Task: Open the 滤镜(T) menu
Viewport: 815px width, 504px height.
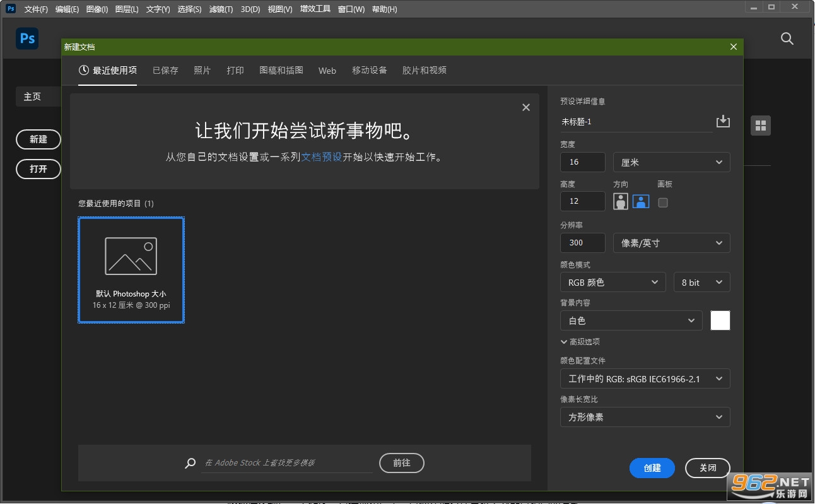Action: [221, 9]
